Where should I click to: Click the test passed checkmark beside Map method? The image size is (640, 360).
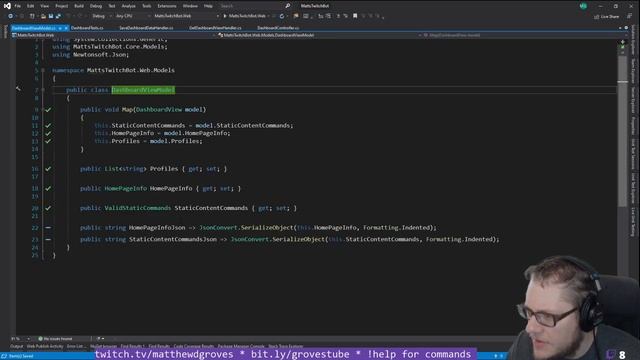48,109
